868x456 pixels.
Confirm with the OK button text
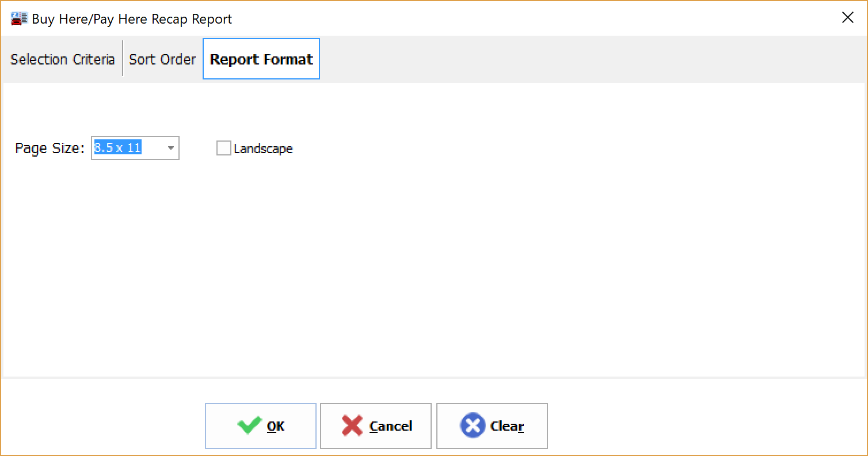pos(276,426)
